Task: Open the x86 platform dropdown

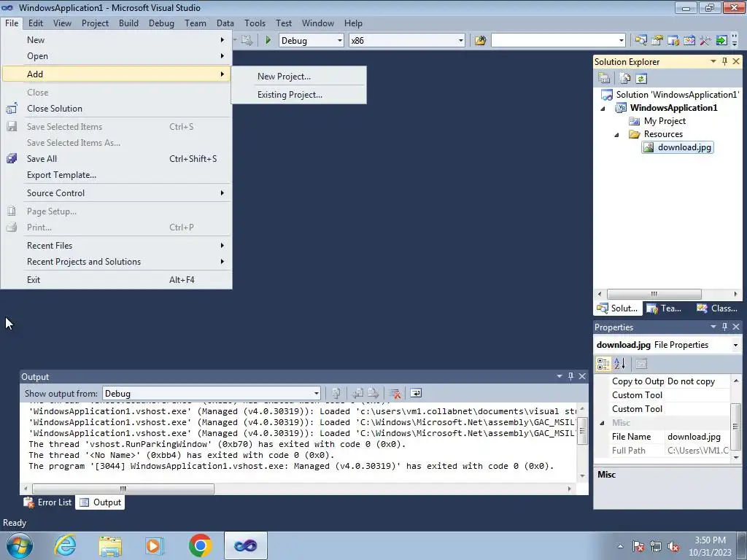Action: [461, 41]
